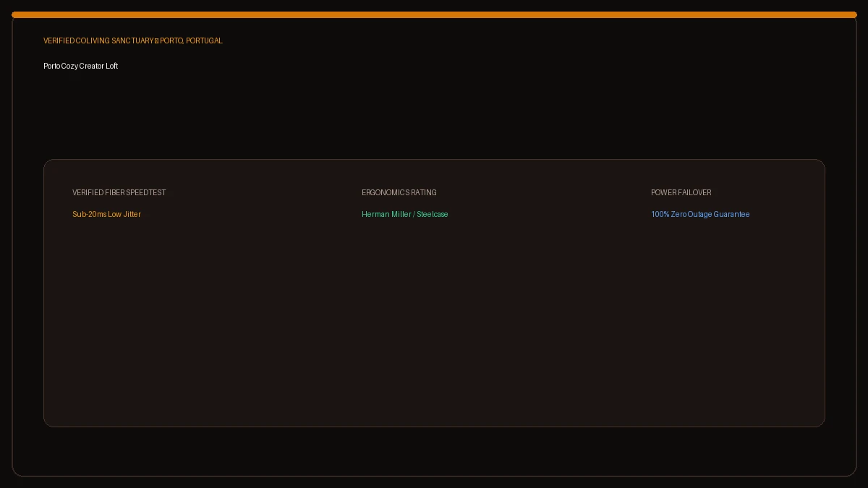Image resolution: width=868 pixels, height=488 pixels.
Task: Click the word Steelcase in the ergonomics value
Action: pyautogui.click(x=433, y=214)
